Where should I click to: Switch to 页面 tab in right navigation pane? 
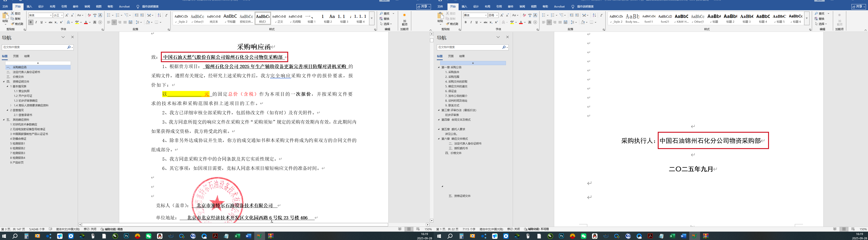451,56
